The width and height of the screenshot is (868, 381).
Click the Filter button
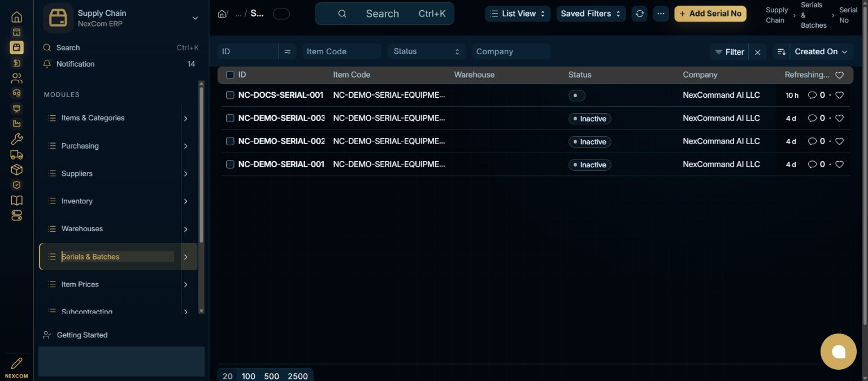coord(729,52)
